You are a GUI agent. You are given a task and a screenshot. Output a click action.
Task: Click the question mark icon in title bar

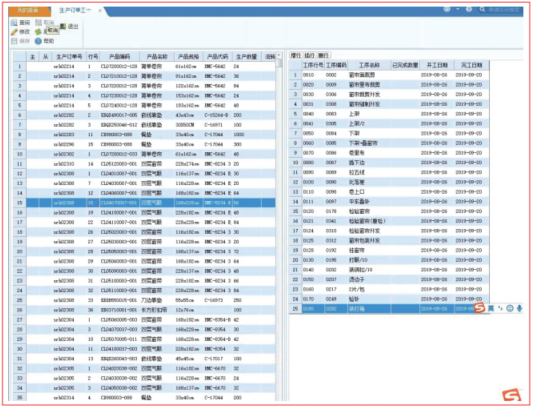(469, 9)
